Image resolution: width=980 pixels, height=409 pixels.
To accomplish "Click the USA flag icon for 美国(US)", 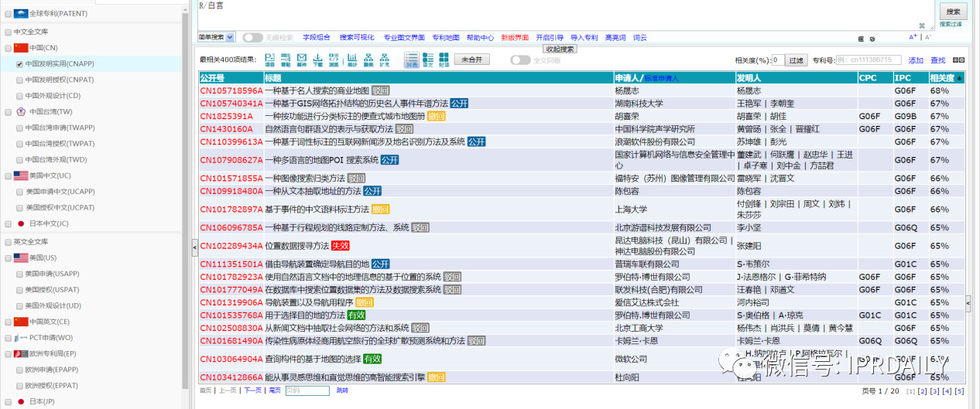I will [21, 257].
